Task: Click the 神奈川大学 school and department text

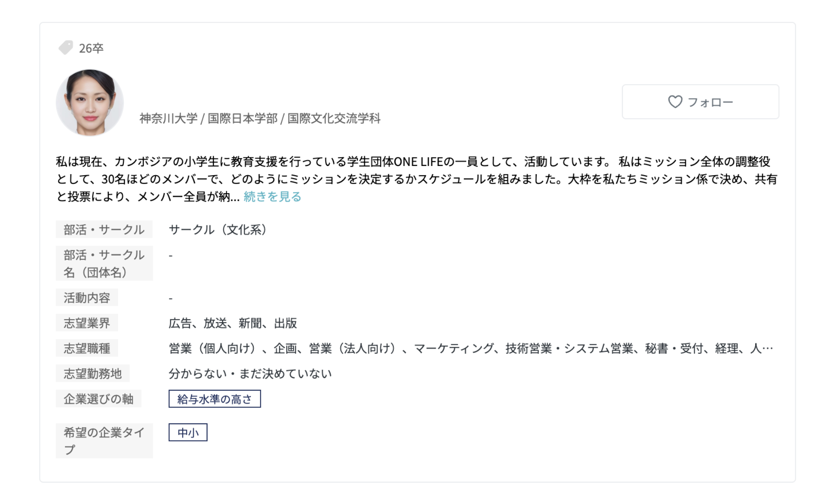Action: click(260, 118)
